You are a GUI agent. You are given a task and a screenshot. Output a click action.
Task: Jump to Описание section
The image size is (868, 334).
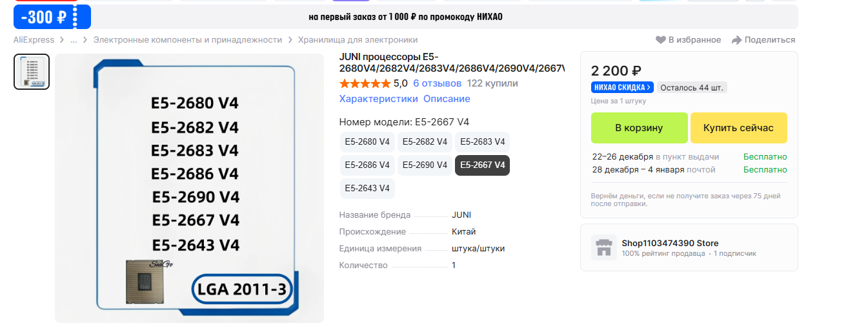447,99
